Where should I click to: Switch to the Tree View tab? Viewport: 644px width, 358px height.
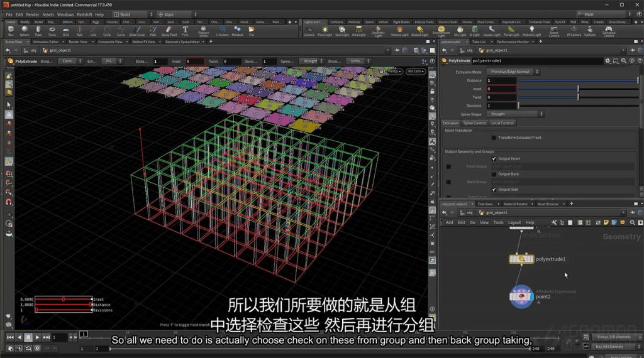pos(485,204)
